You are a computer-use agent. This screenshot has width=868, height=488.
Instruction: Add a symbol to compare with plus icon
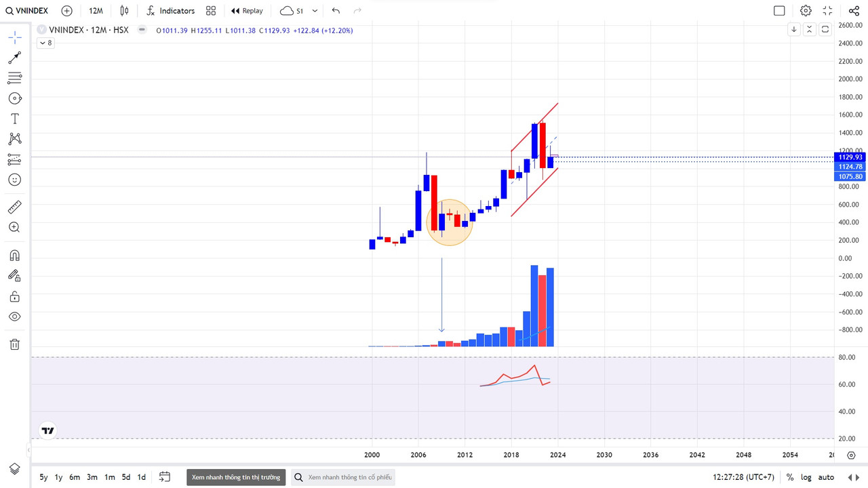(66, 11)
